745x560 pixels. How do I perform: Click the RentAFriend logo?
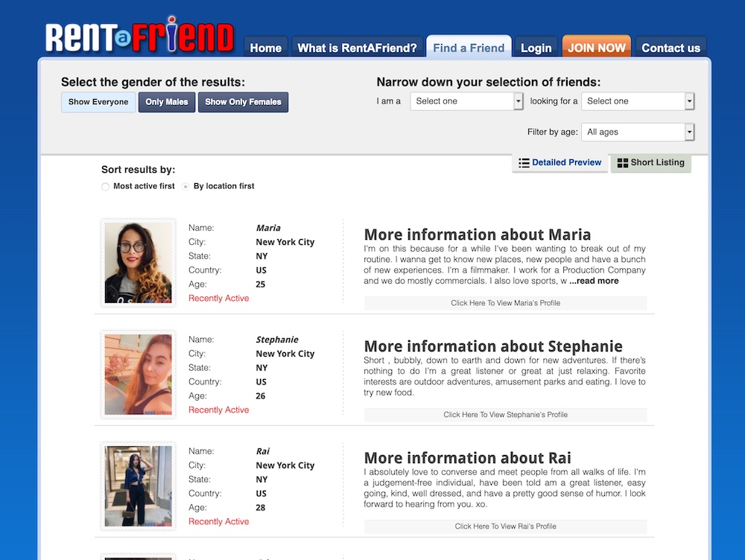point(142,34)
